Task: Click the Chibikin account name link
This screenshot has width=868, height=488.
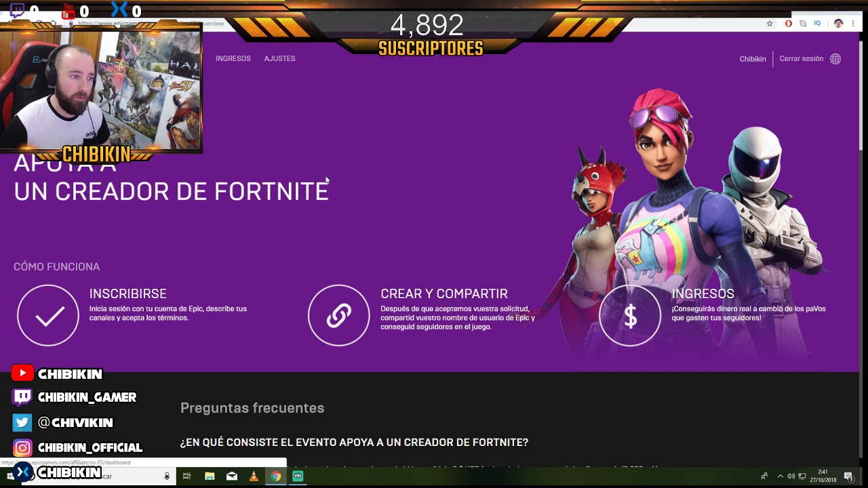Action: point(753,59)
